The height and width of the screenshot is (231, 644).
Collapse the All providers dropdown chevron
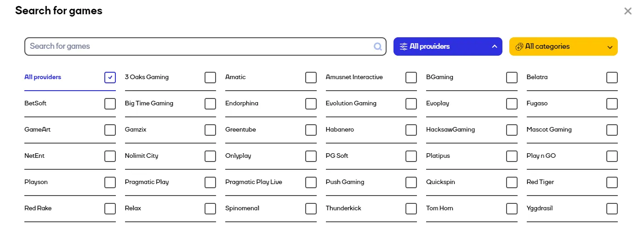pos(494,46)
